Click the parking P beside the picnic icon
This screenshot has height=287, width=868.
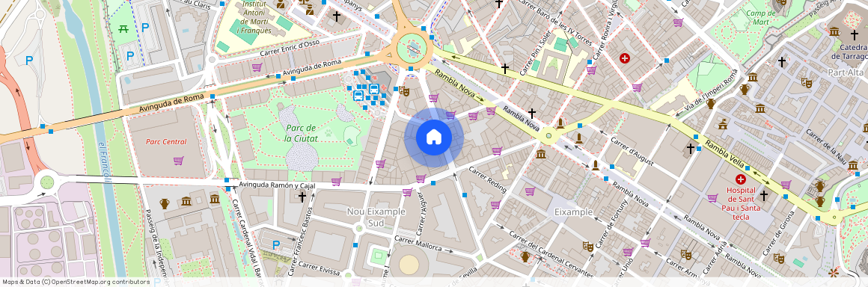[x=145, y=27]
